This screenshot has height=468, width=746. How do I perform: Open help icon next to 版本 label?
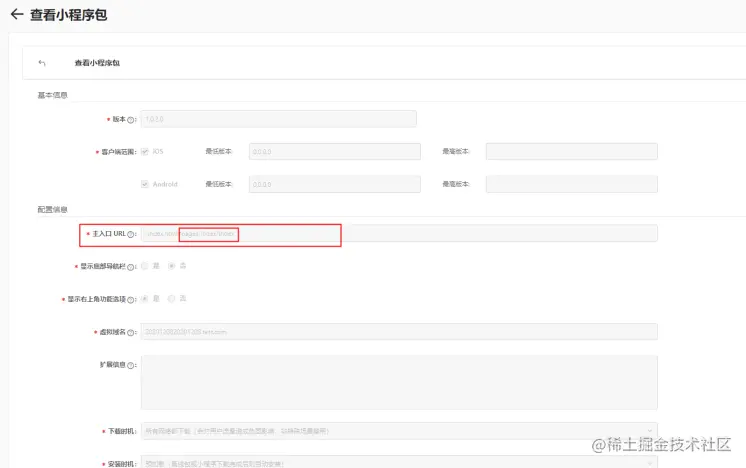pos(130,120)
